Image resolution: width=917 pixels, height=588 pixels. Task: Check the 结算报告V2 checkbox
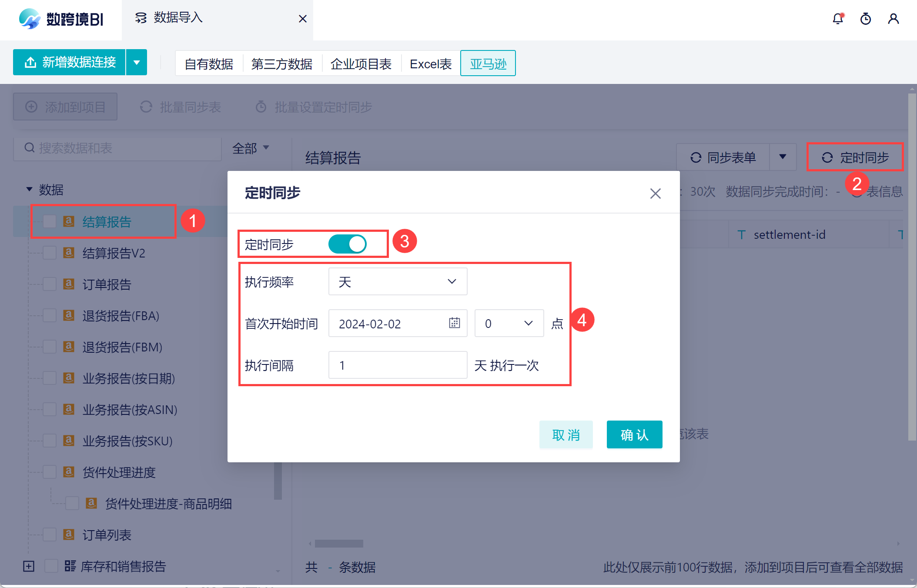point(50,253)
